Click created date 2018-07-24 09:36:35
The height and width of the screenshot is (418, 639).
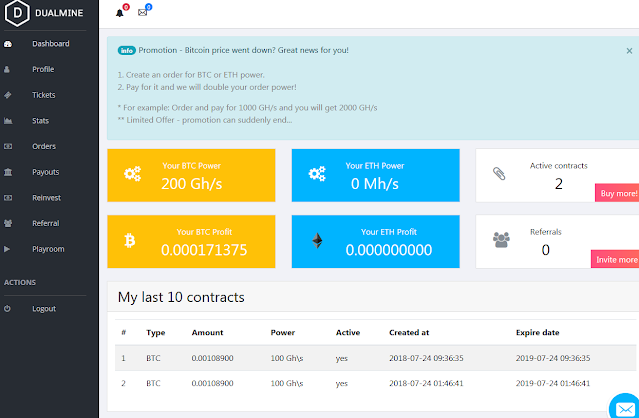(426, 358)
